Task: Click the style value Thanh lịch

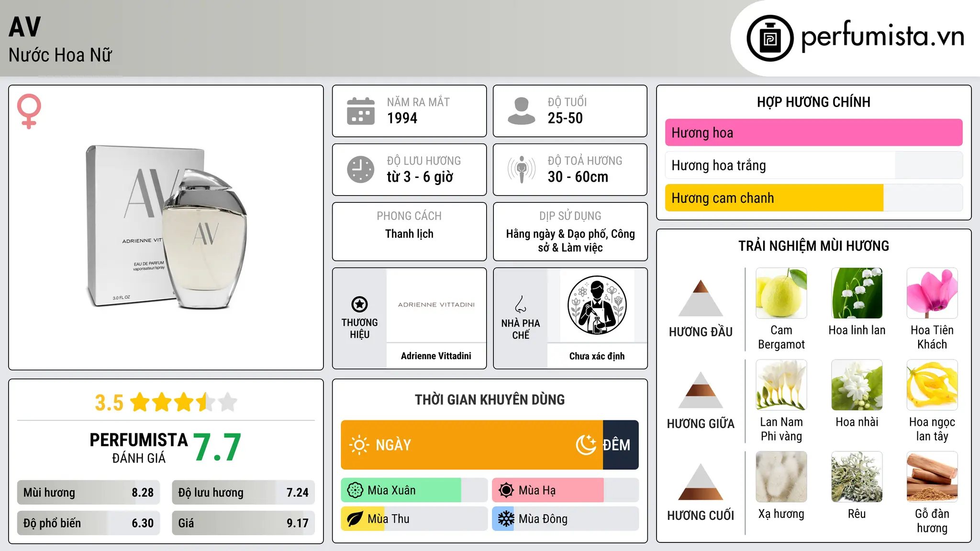Action: (x=409, y=234)
